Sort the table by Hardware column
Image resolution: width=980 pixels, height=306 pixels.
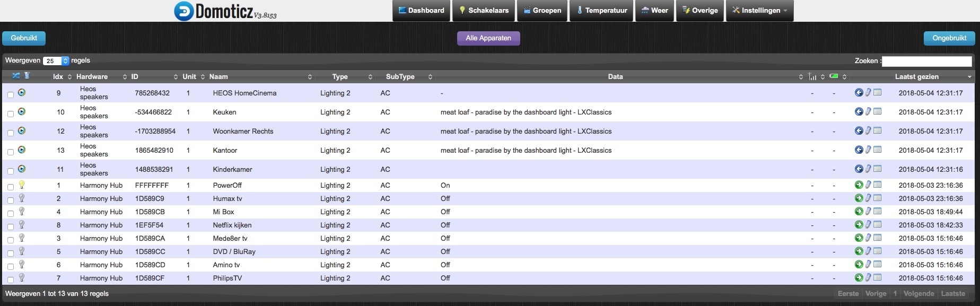(x=101, y=76)
